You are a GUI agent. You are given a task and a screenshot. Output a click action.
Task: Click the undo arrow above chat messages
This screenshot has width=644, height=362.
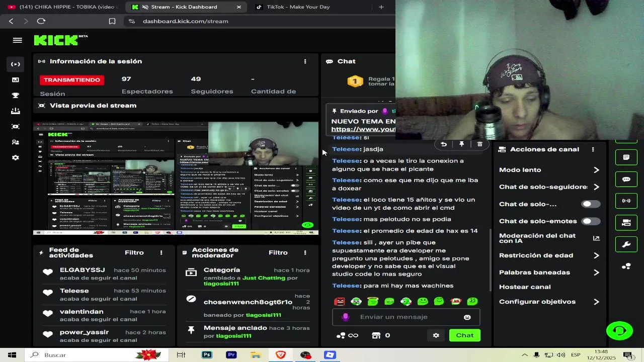[x=444, y=144]
